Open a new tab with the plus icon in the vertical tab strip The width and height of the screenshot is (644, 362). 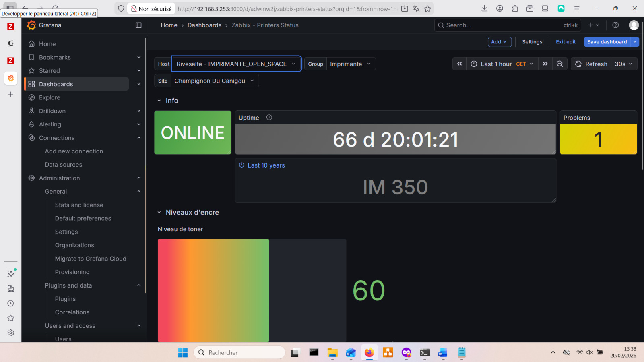point(11,94)
